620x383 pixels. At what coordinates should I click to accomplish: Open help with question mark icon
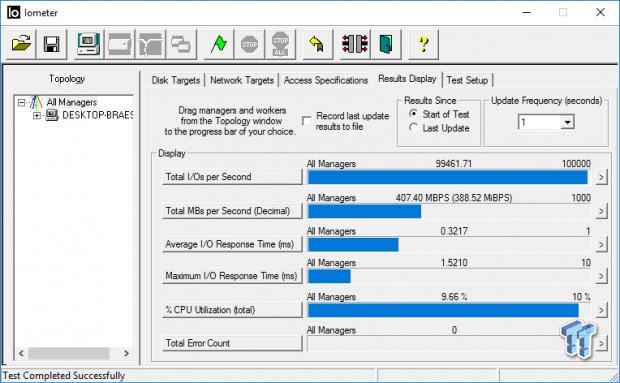tap(423, 44)
